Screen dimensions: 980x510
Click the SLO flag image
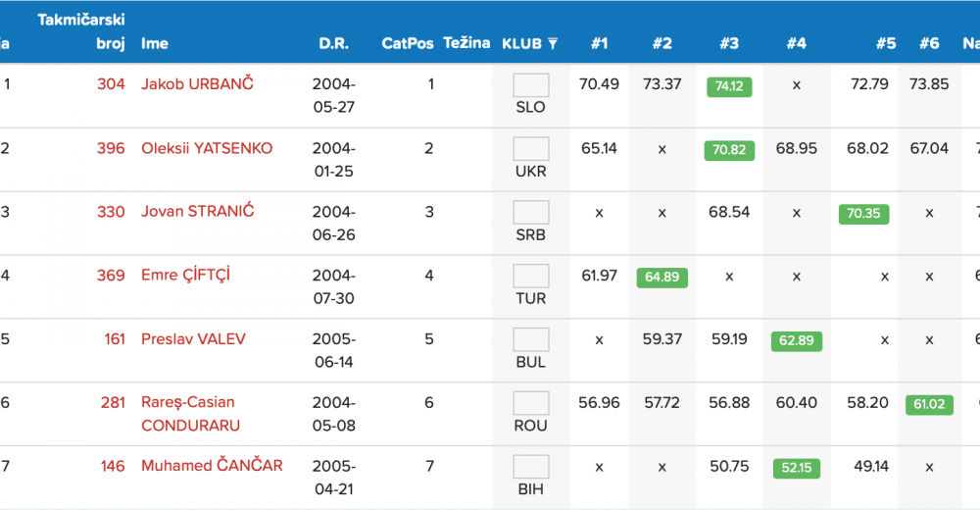click(531, 85)
